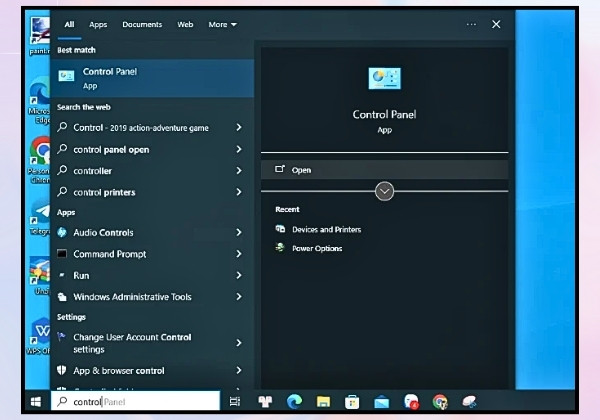600x420 pixels.
Task: Click Open button for Control Panel
Action: coord(385,170)
